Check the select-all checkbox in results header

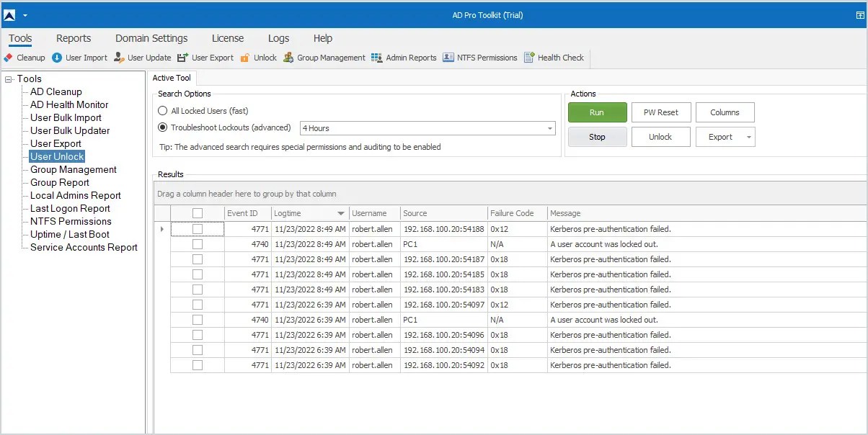(197, 212)
